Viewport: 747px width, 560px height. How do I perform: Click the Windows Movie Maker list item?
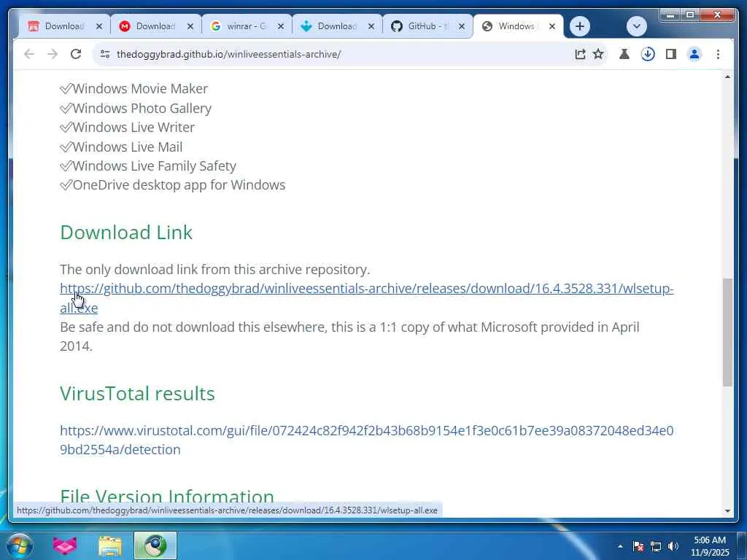tap(134, 88)
